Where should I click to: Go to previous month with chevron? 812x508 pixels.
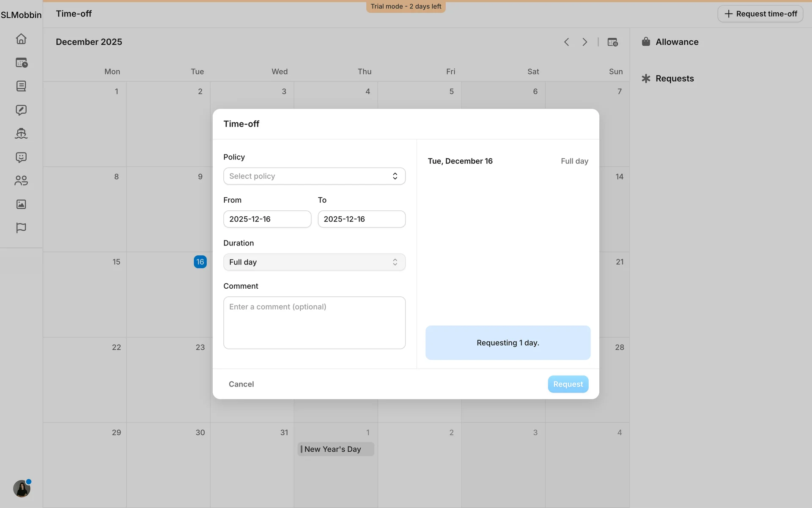click(567, 42)
